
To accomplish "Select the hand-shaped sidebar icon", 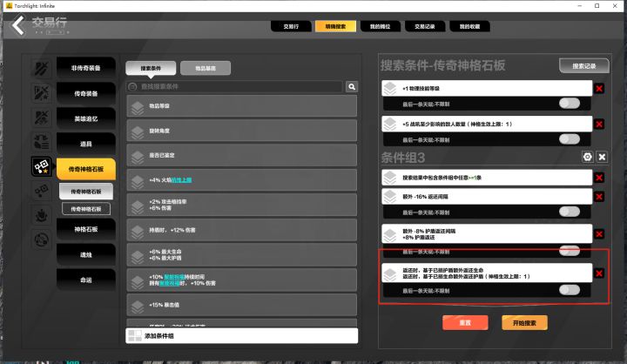I will 41,216.
